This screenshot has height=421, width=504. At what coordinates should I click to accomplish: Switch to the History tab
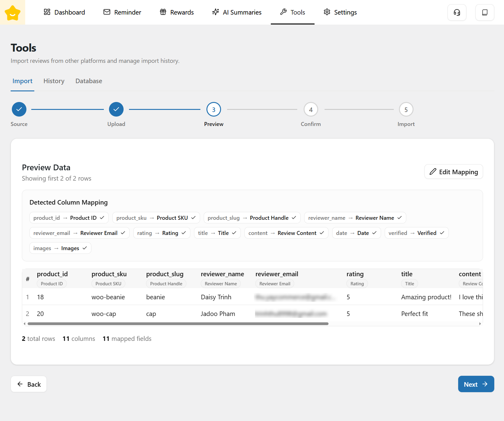[x=54, y=81]
